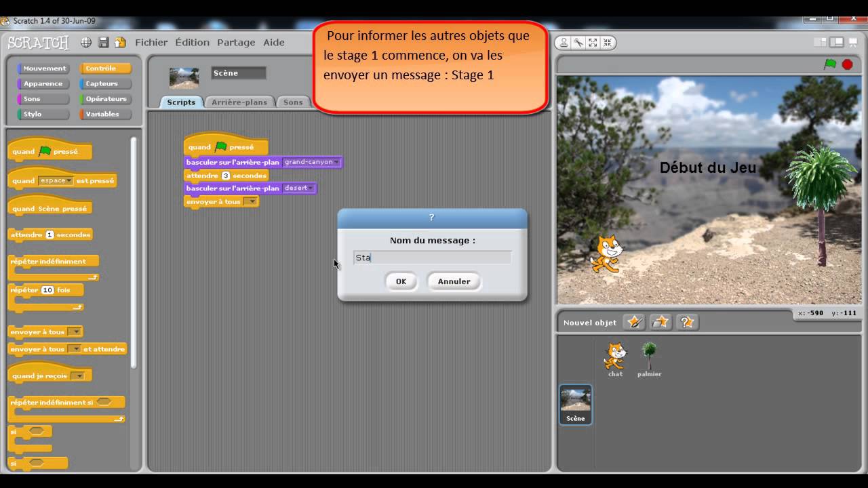The image size is (868, 488).
Task: Click Annuler to cancel the dialog
Action: coord(454,281)
